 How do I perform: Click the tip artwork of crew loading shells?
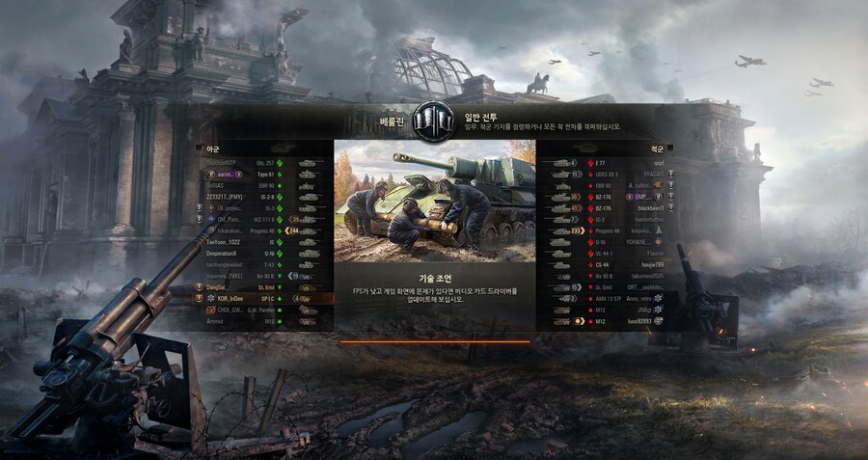[x=435, y=201]
